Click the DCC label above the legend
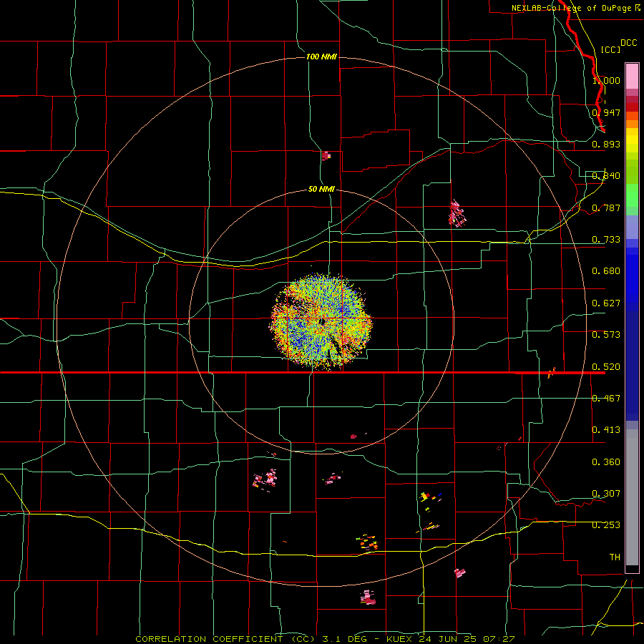644x644 pixels. click(628, 43)
